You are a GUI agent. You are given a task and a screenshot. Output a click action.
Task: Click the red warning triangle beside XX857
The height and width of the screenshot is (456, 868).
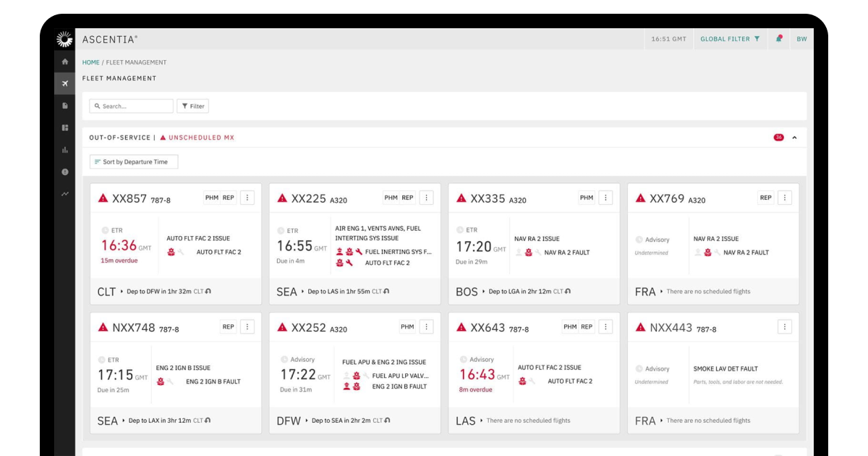pyautogui.click(x=103, y=198)
